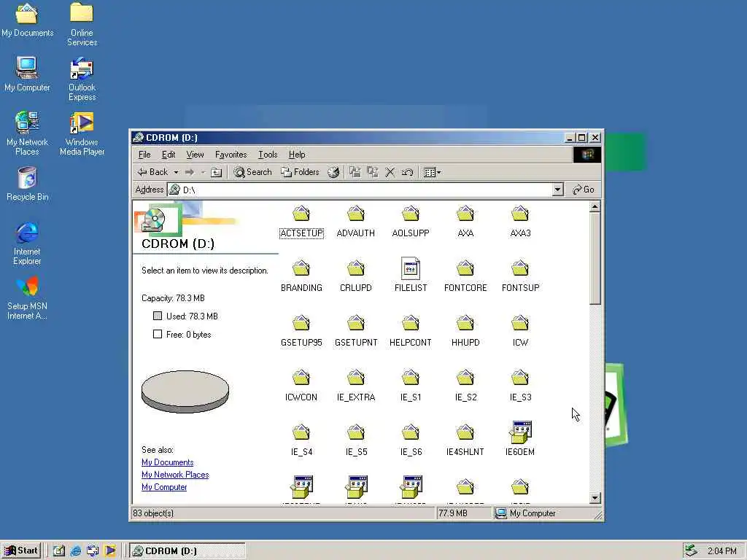The image size is (747, 560).
Task: Click in the Address field showing D:\
Action: coord(365,190)
